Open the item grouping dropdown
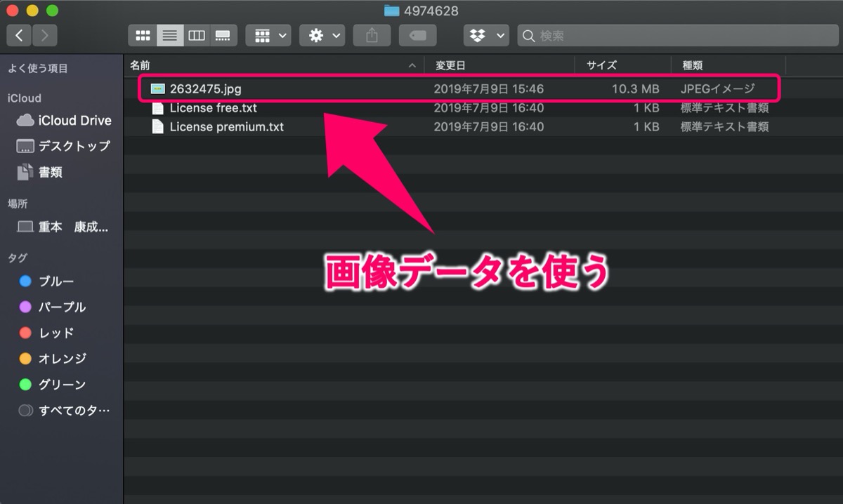843x504 pixels. [x=268, y=35]
